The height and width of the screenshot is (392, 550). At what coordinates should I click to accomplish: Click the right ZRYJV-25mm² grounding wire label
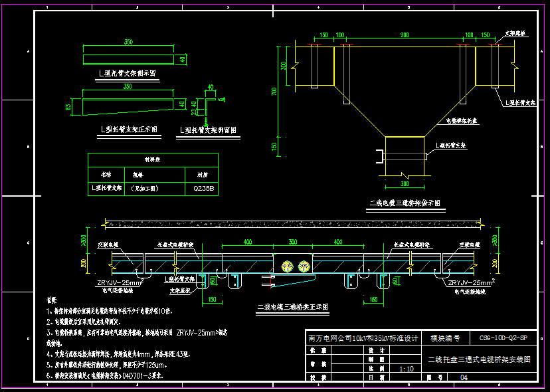pyautogui.click(x=471, y=283)
